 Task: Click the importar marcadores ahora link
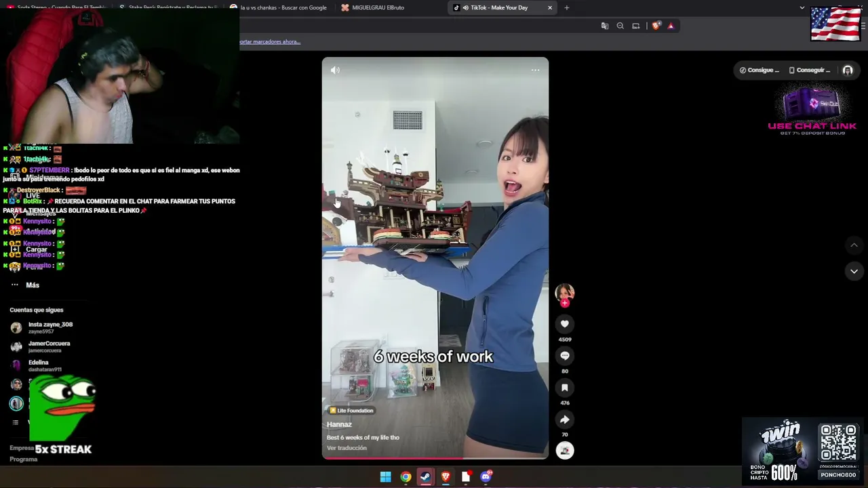coord(269,41)
